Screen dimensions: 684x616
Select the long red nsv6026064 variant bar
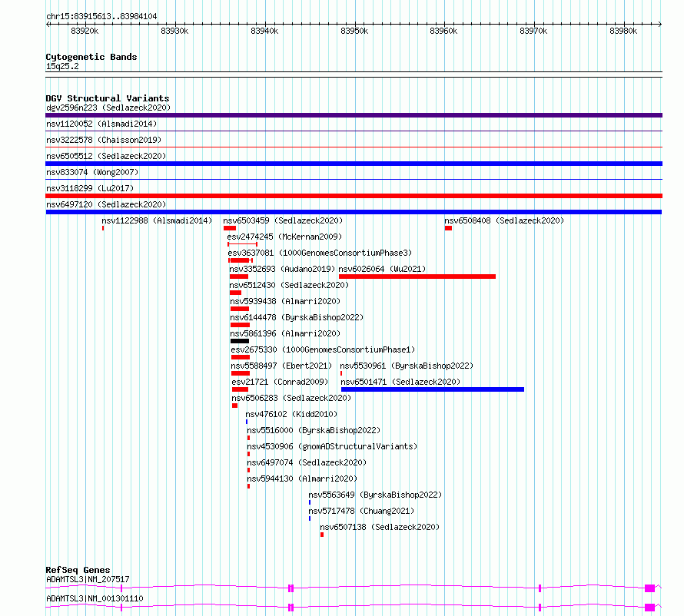coord(417,277)
